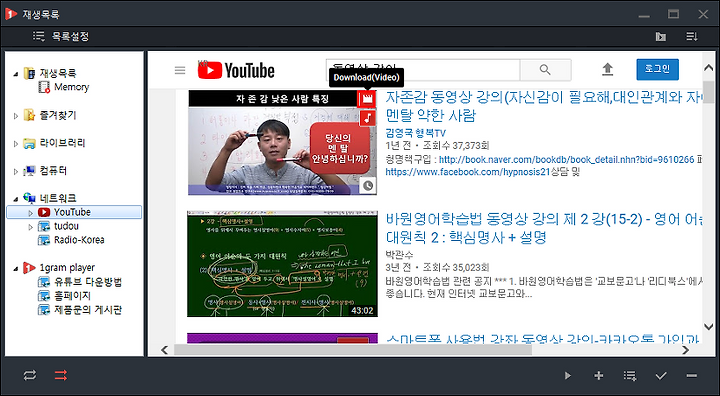Toggle the red sequential play order icon
The image size is (720, 396).
point(61,375)
